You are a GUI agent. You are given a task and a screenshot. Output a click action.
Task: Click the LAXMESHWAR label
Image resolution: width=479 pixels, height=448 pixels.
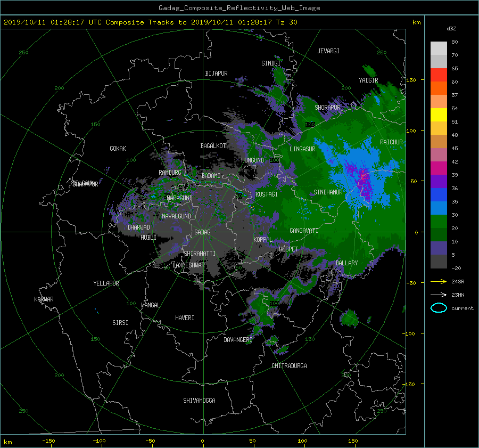188,265
